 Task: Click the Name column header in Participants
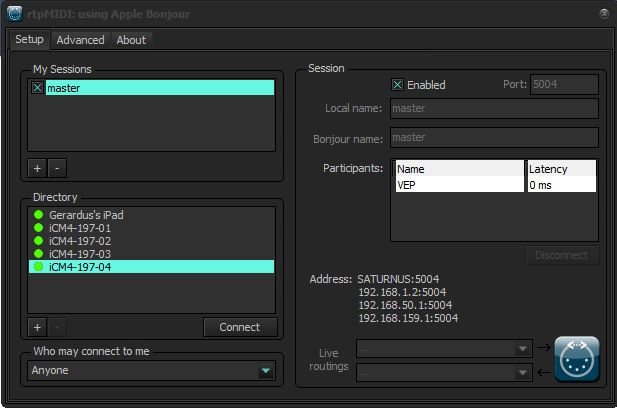pos(460,169)
